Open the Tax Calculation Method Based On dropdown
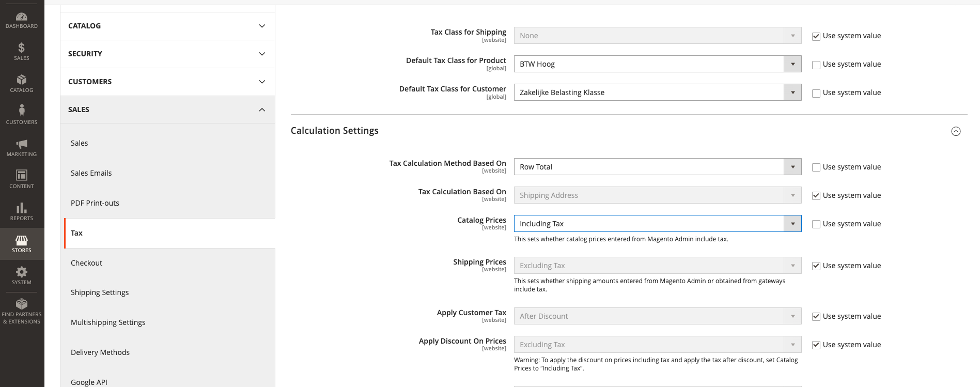This screenshot has width=980, height=387. (658, 167)
